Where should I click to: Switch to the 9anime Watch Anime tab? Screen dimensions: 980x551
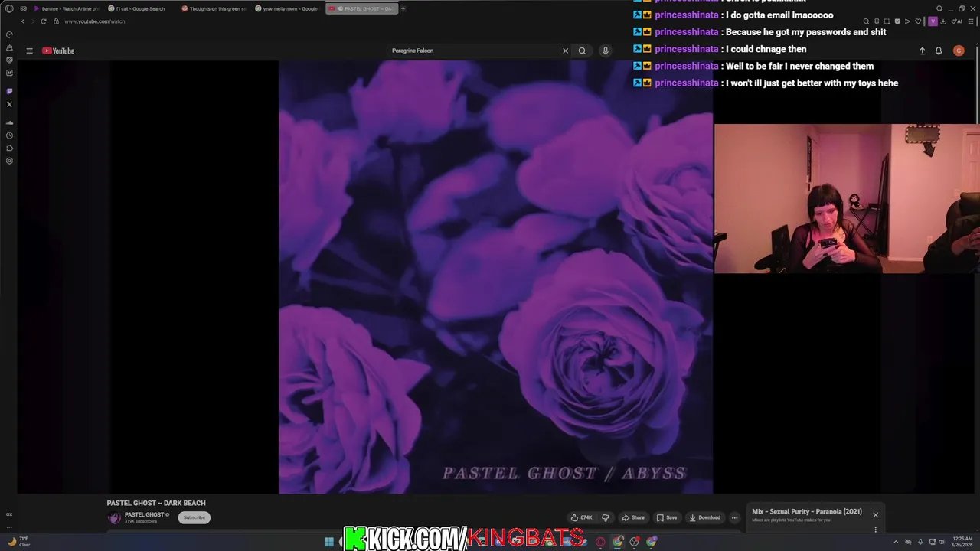(x=67, y=8)
